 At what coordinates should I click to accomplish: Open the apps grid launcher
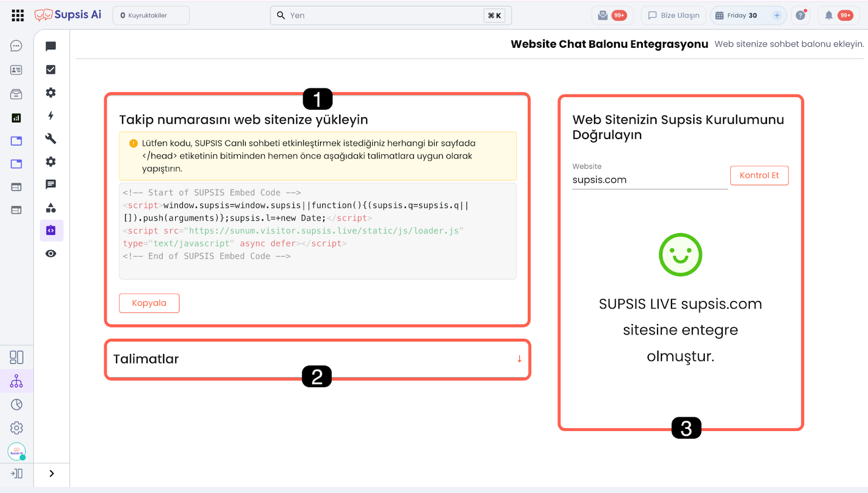point(17,15)
